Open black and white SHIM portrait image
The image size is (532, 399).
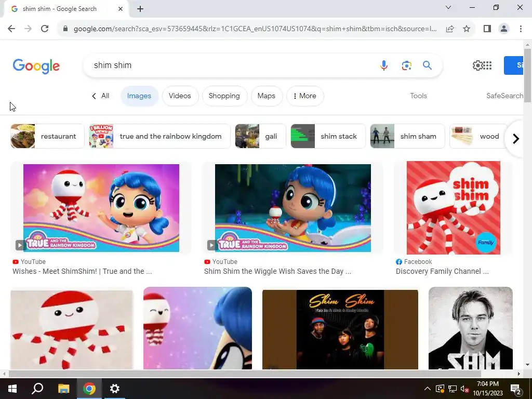click(470, 328)
